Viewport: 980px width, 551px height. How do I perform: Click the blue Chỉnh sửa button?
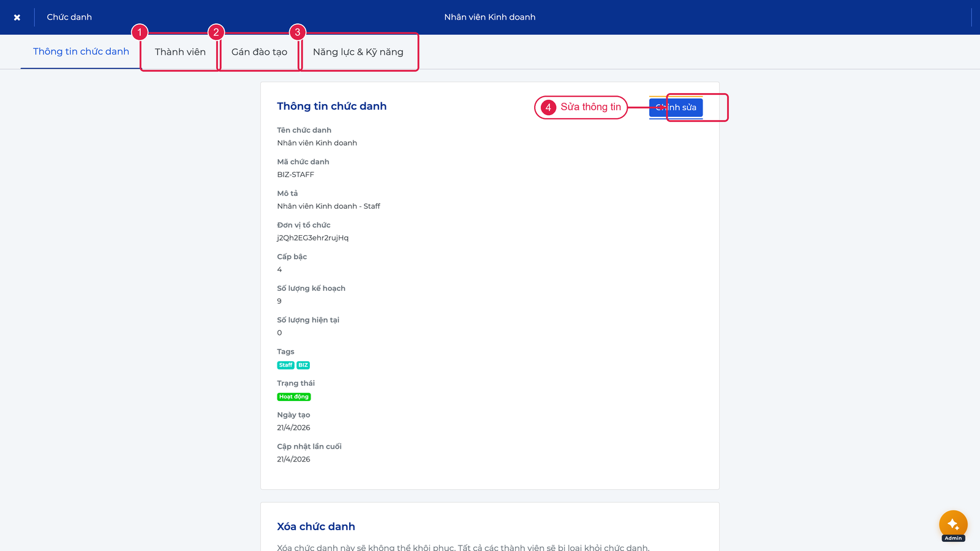tap(676, 107)
